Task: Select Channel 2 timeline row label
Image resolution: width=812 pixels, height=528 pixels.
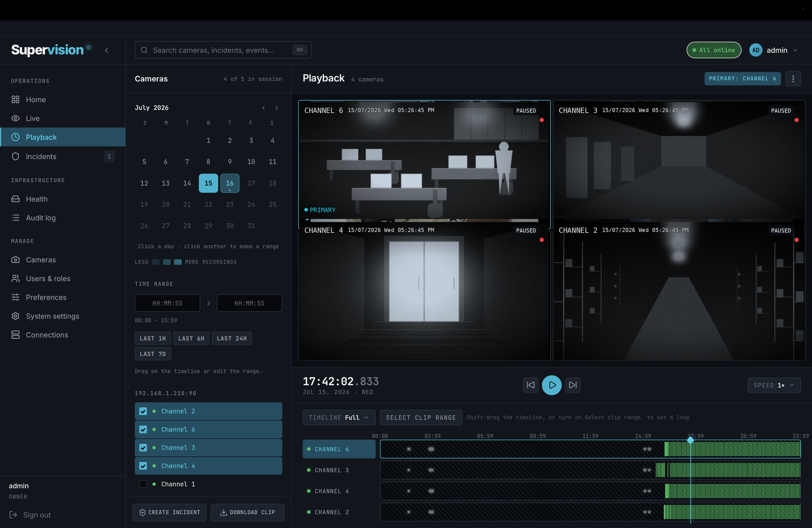Action: pos(339,513)
